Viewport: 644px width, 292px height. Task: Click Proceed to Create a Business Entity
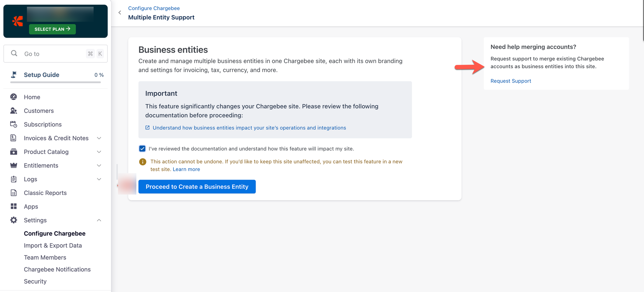point(197,187)
